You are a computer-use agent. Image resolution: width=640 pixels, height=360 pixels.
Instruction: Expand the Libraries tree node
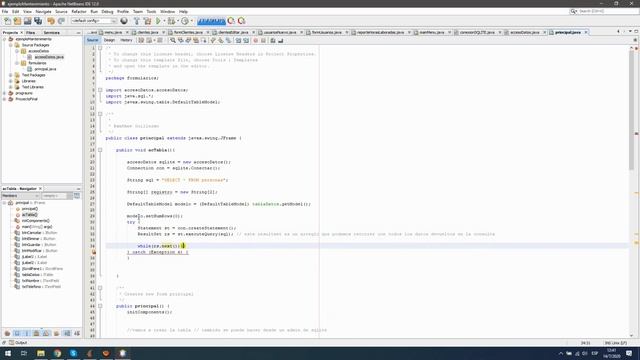pos(11,81)
